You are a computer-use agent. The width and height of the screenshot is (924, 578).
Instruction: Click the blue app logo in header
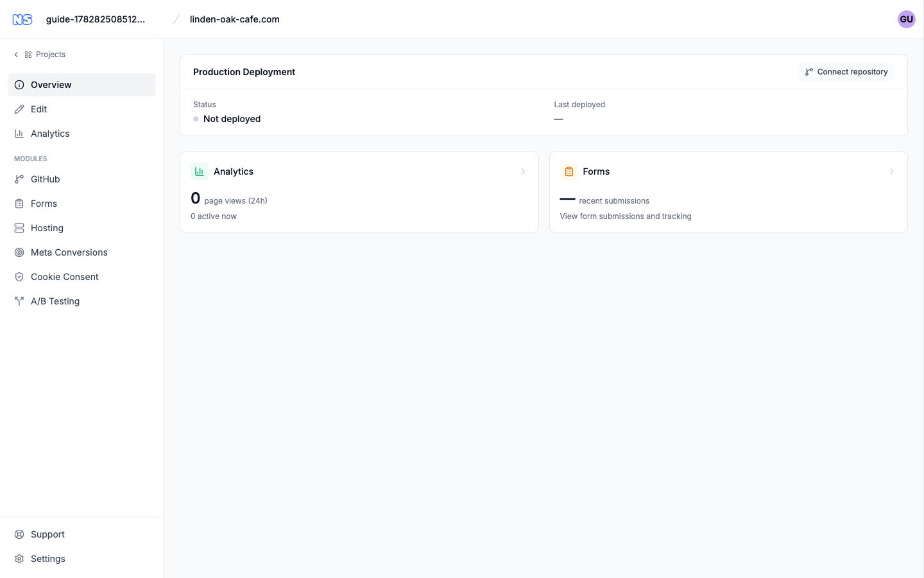pos(22,19)
